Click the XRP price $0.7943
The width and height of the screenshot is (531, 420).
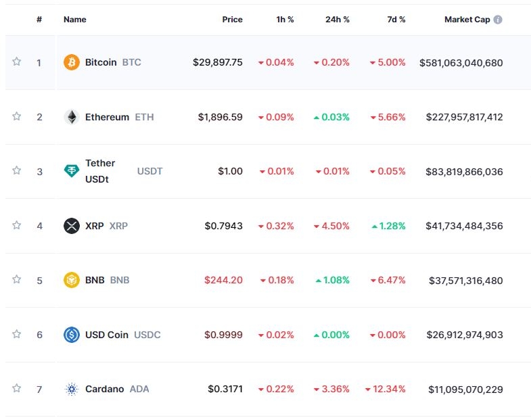223,226
